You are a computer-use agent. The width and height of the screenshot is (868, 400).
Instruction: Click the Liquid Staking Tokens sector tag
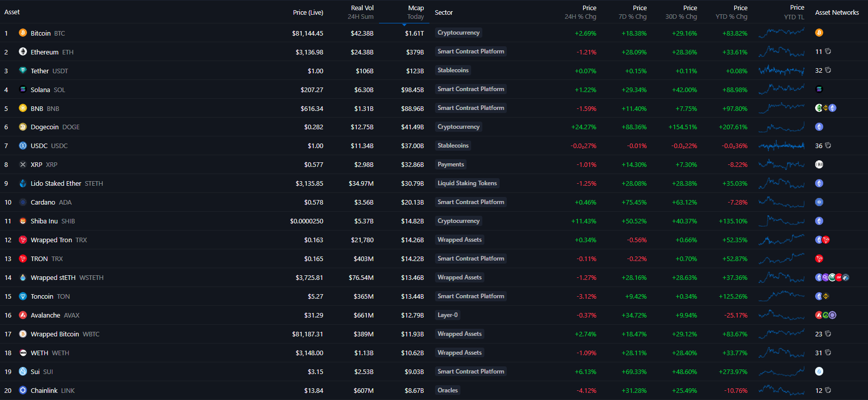[x=467, y=183]
